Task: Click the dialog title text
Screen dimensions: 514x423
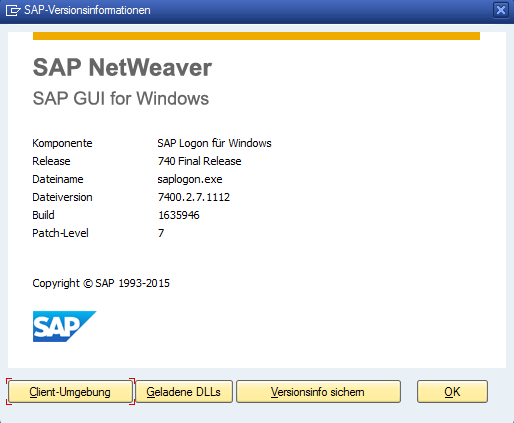Action: pyautogui.click(x=87, y=10)
